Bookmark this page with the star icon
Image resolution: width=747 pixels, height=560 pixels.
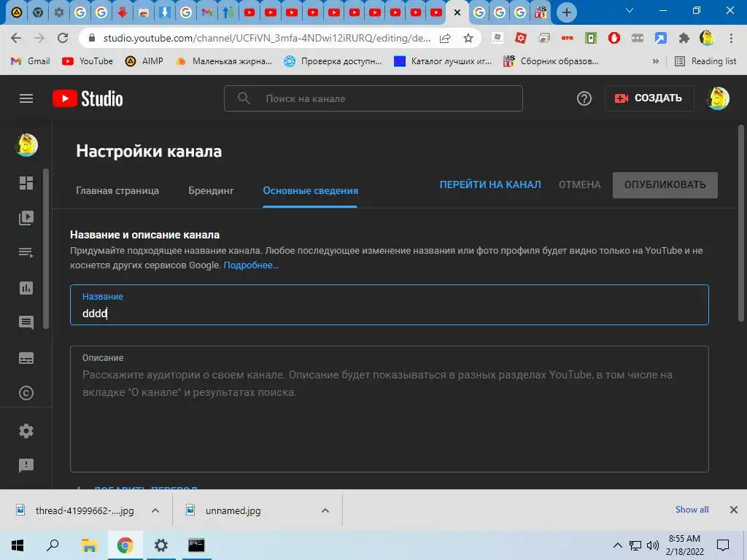click(468, 38)
